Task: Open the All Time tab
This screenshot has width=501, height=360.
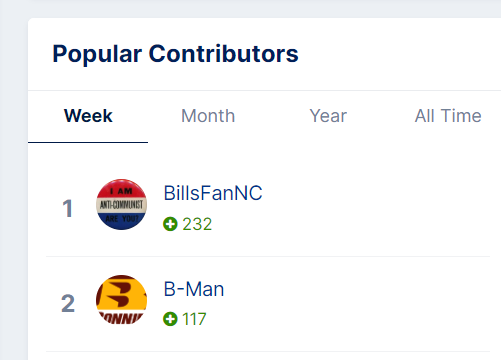Action: [448, 116]
